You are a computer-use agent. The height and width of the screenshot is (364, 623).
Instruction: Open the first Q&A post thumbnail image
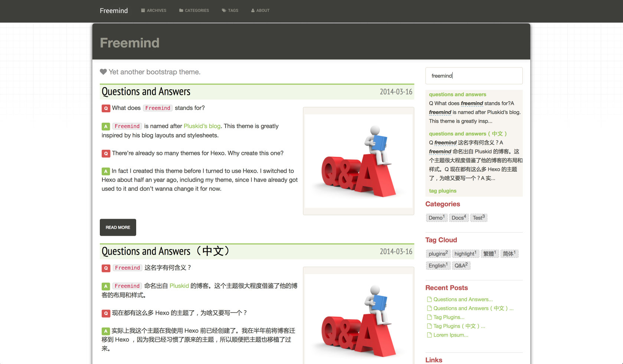[x=358, y=161]
